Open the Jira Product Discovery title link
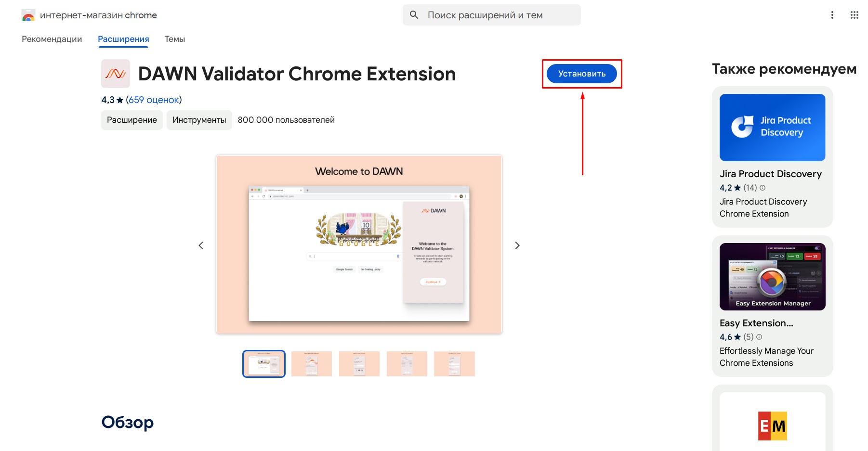The image size is (868, 451). 771,174
